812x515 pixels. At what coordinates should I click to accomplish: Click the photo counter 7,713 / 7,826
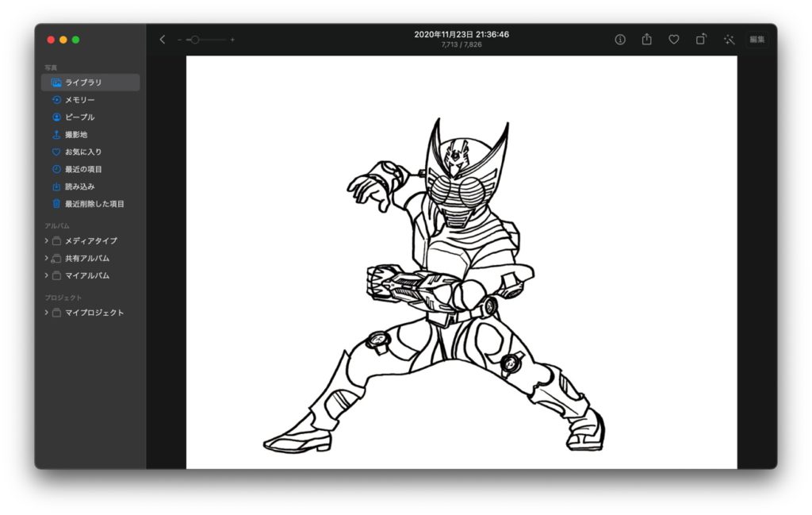coord(462,44)
